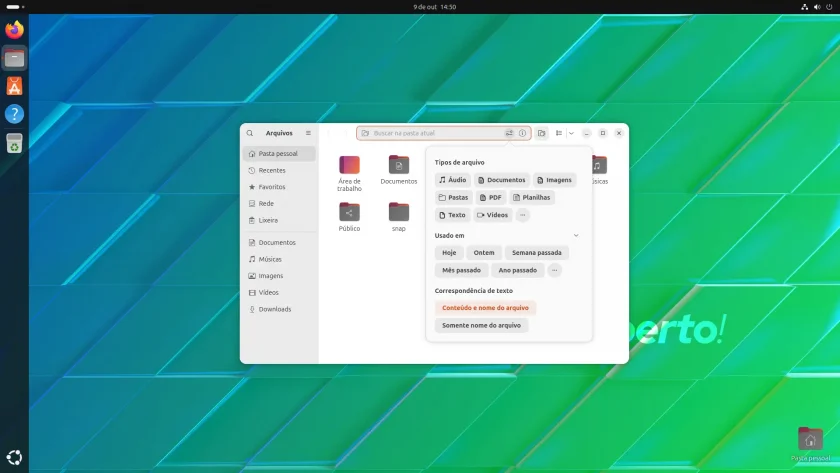Open the view options dropdown arrow
The image size is (840, 473).
pyautogui.click(x=571, y=133)
